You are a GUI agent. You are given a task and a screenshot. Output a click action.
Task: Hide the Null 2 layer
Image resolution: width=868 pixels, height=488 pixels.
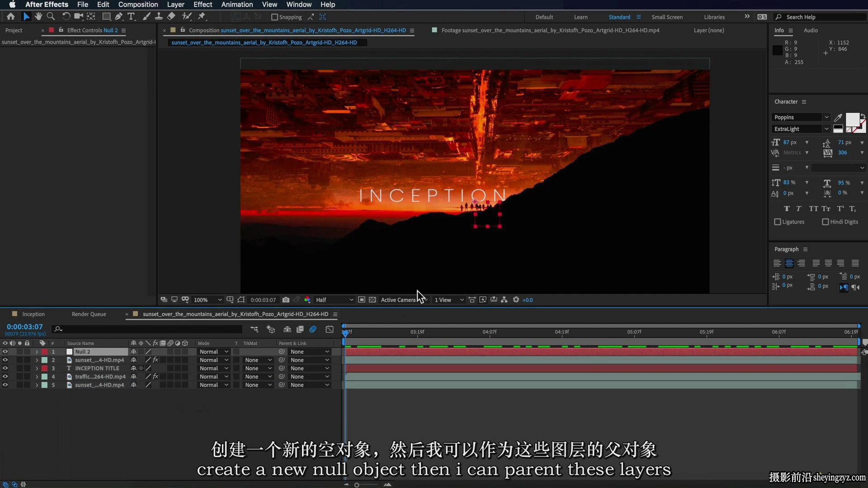pos(5,352)
